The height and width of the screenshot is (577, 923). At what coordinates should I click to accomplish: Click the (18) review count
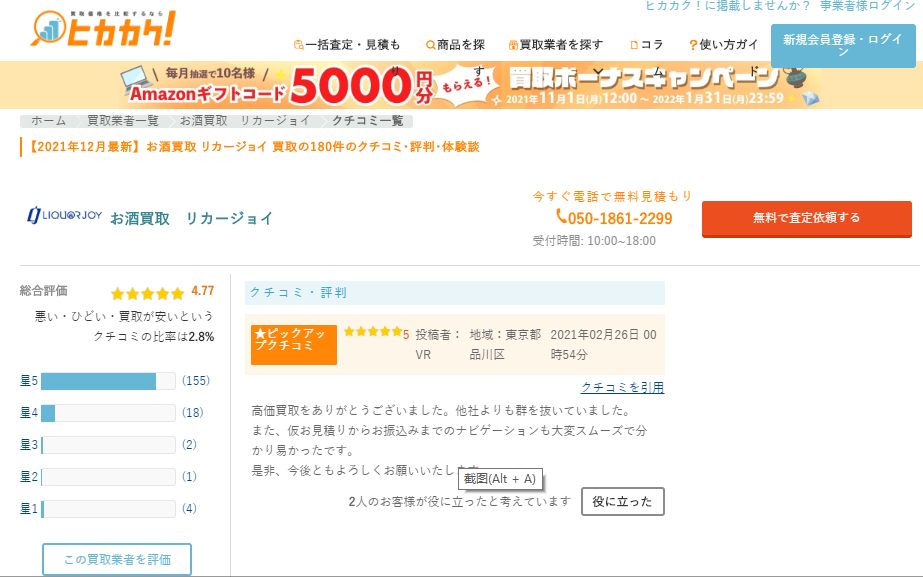pyautogui.click(x=192, y=413)
